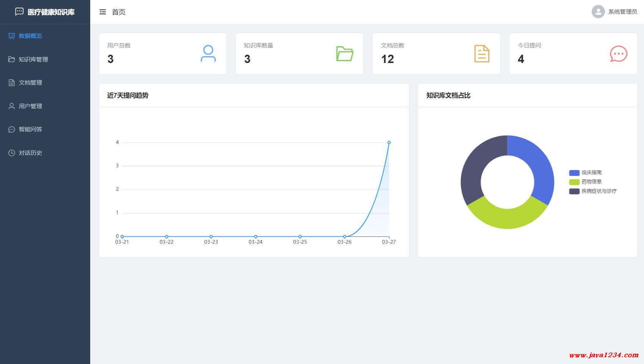
Task: Toggle 药物信息 legend entry
Action: click(586, 182)
